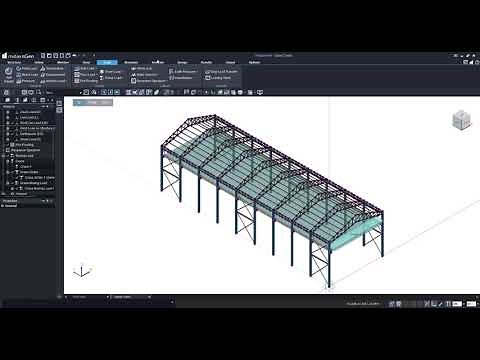Select the Crane node in the tree
Viewport: 480px width, 360px height.
[20, 161]
